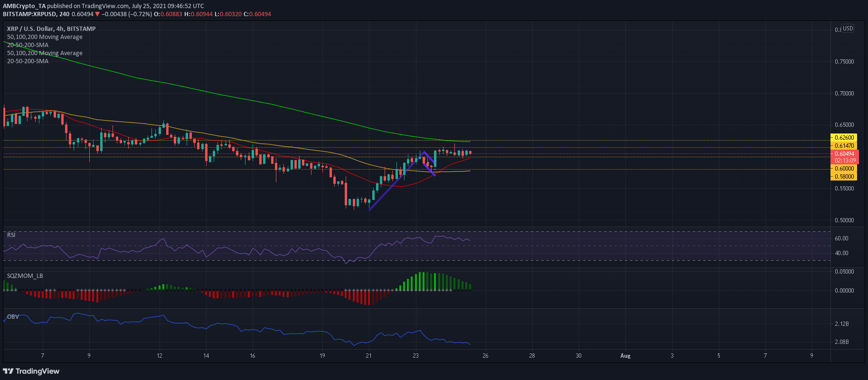This screenshot has width=868, height=380.
Task: Click first 50,100,200 Moving Average legend
Action: (45, 37)
